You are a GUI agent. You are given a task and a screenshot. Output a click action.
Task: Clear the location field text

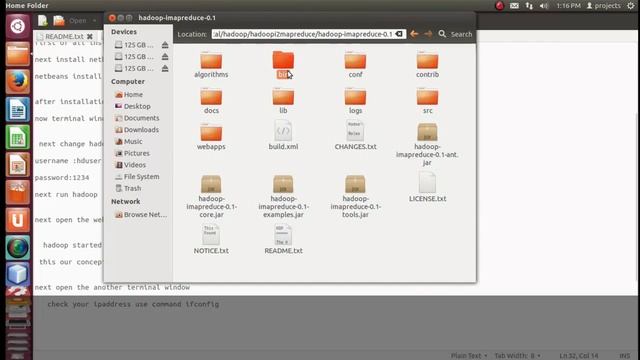tap(399, 34)
